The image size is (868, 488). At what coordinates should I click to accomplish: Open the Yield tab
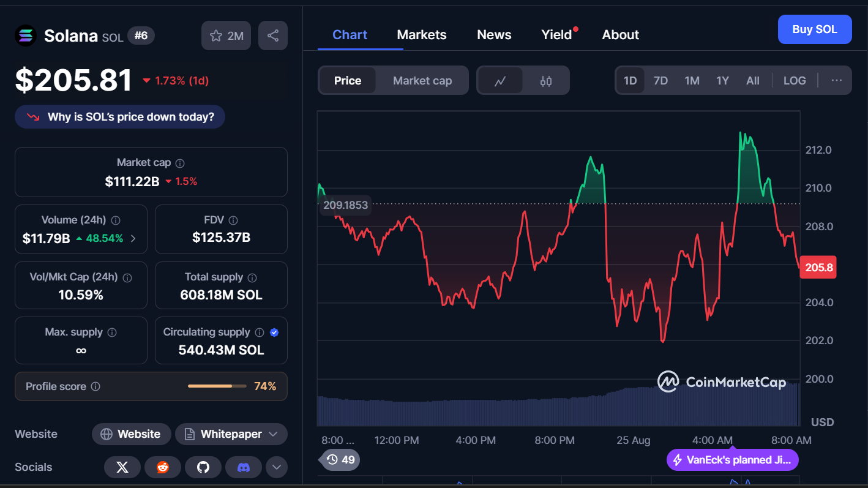pyautogui.click(x=556, y=35)
